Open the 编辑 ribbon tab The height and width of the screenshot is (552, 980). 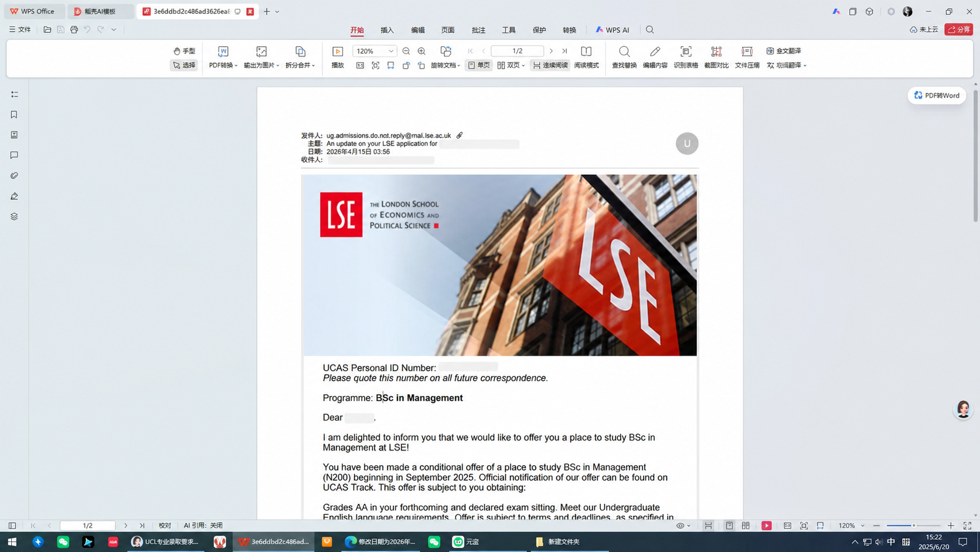[418, 30]
